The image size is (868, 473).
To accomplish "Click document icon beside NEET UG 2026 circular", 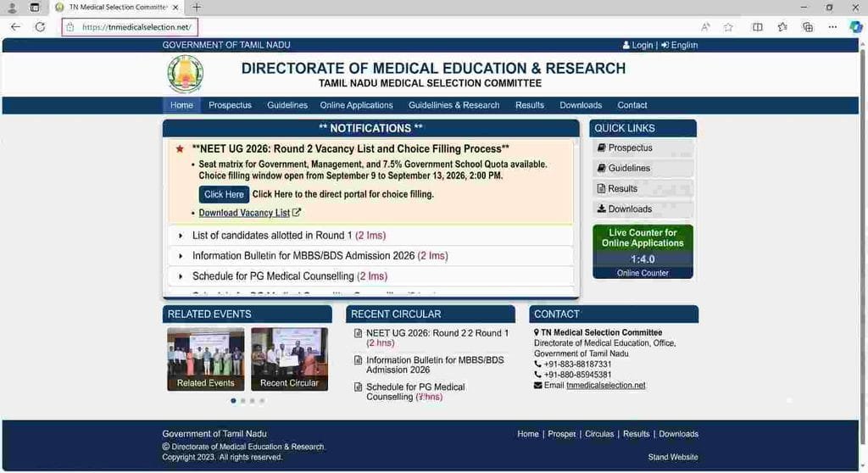I will pos(359,333).
